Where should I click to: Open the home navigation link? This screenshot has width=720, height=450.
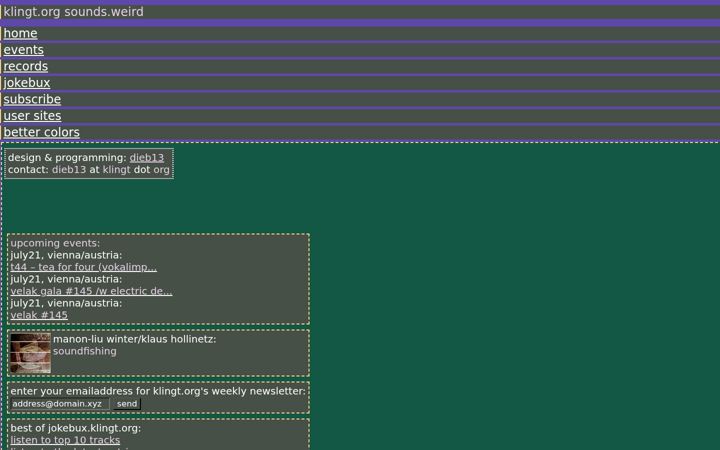20,34
